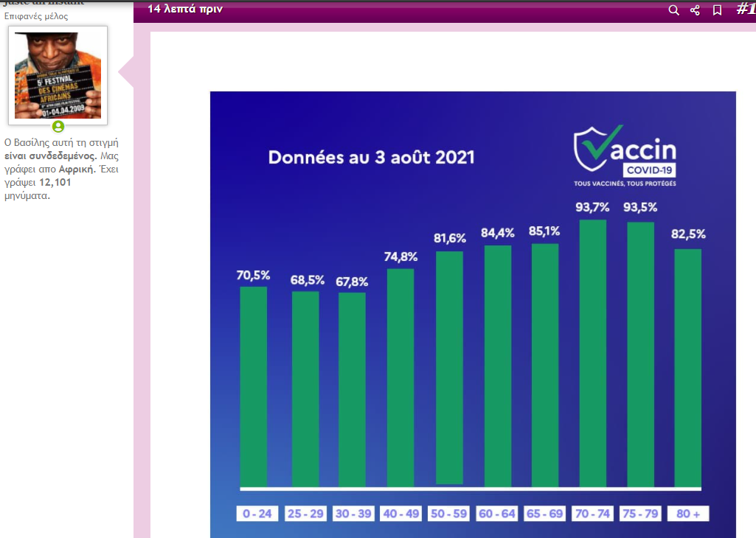Click the '40 - 49' age group label
Viewport: 756px width, 538px height.
click(401, 514)
